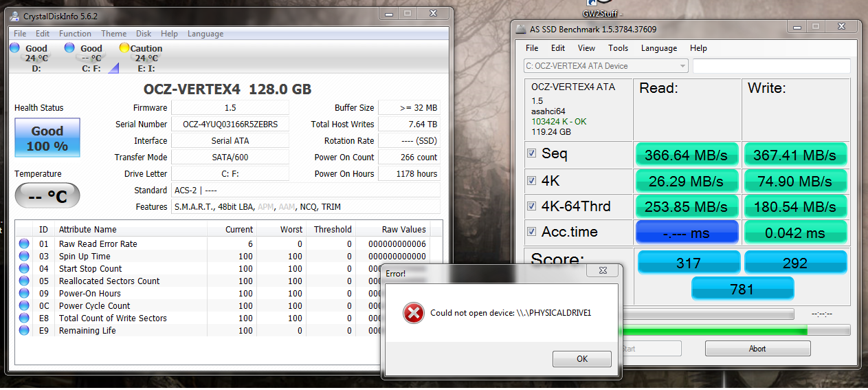
Task: Click Transfer Mode value SATA/600
Action: point(230,158)
